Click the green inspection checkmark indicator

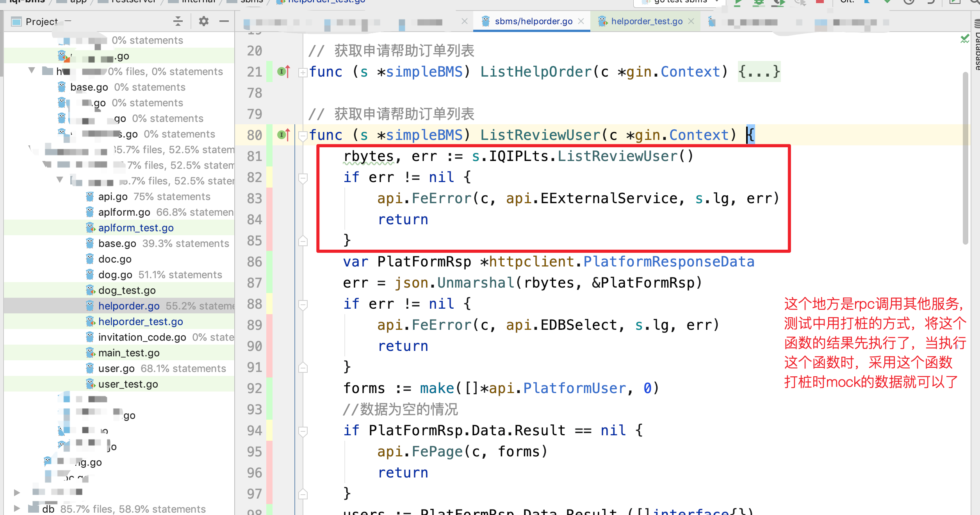965,39
